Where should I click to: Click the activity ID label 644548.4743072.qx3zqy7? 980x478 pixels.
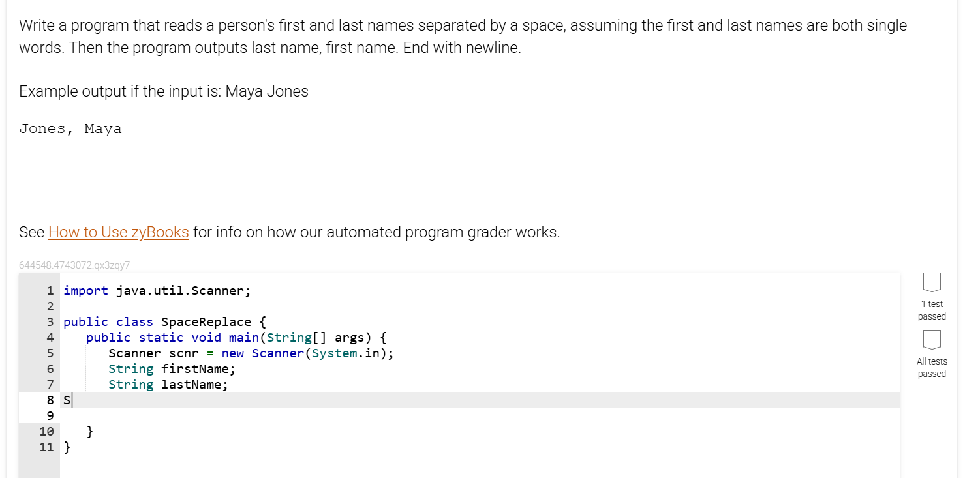coord(74,265)
